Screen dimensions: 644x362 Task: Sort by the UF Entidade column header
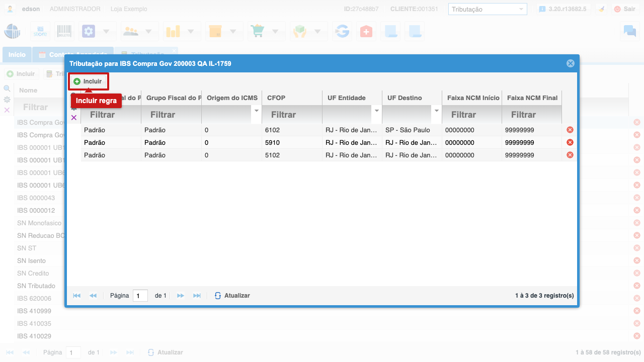tap(352, 98)
